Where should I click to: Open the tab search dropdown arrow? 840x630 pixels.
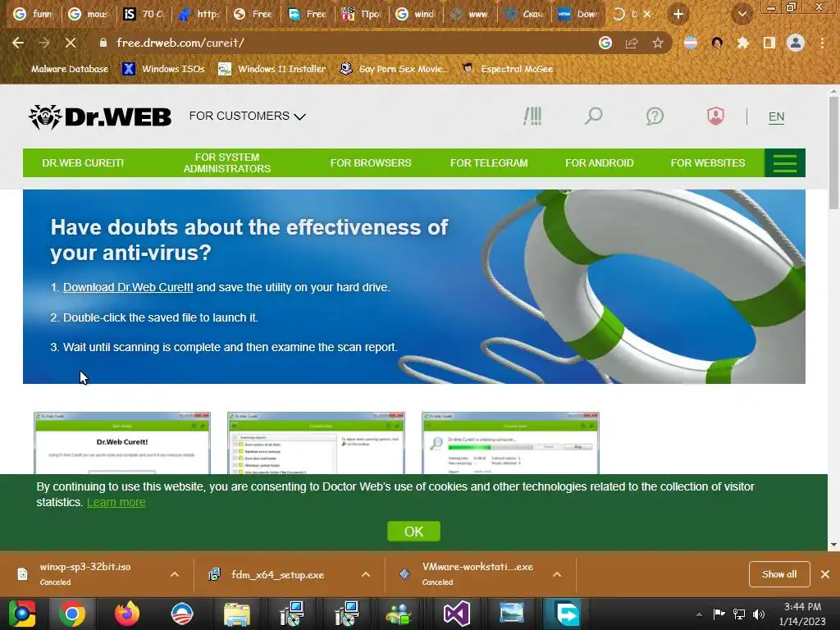742,14
